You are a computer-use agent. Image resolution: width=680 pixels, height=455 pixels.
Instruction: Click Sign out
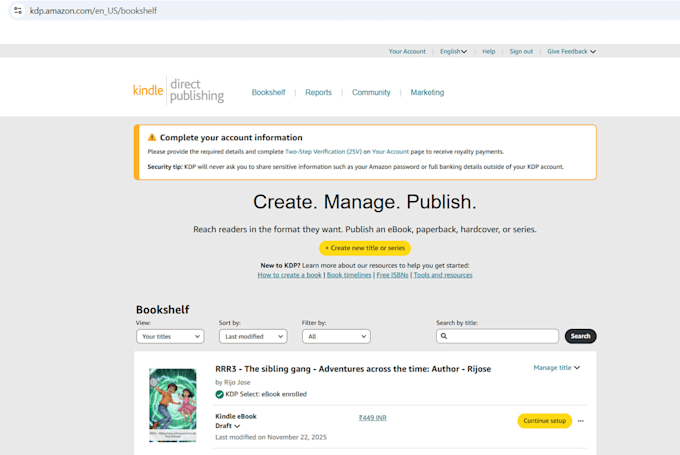tap(521, 51)
